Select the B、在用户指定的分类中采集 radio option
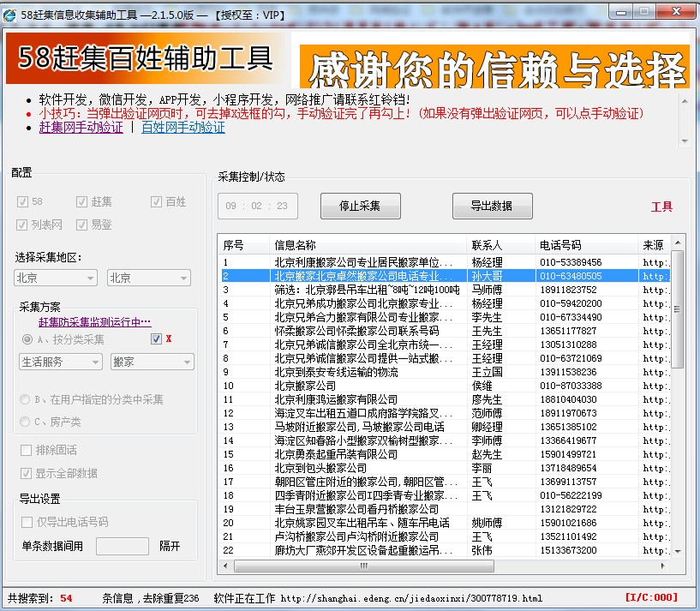The width and height of the screenshot is (700, 611). point(27,399)
